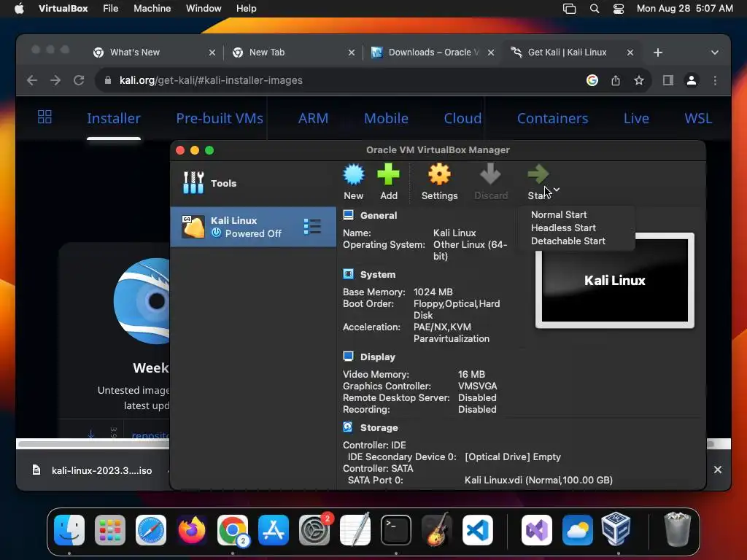This screenshot has width=747, height=560.
Task: Expand the Start dropdown chevron
Action: tap(557, 190)
